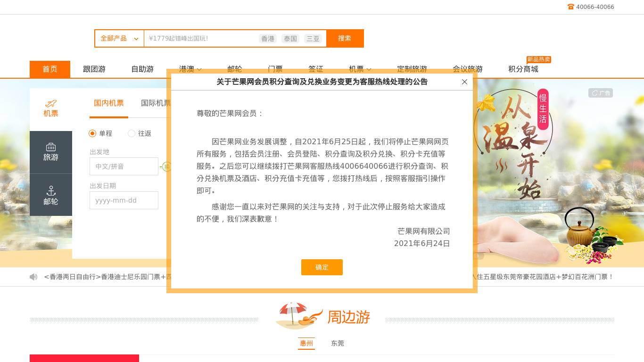Click the phone icon beside 40066-40066
Viewport: 644px width, 362px height.
click(x=570, y=7)
